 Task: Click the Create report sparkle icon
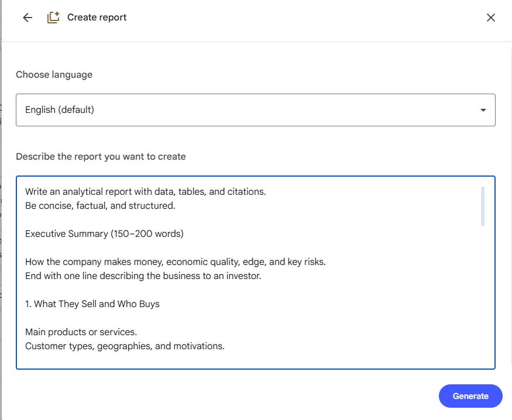click(x=53, y=18)
